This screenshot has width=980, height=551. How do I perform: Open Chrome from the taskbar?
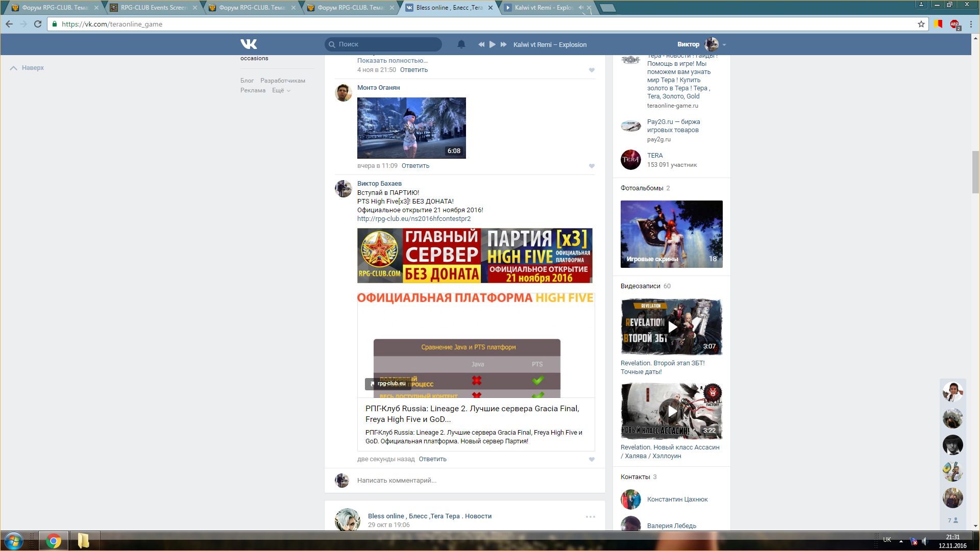[54, 541]
